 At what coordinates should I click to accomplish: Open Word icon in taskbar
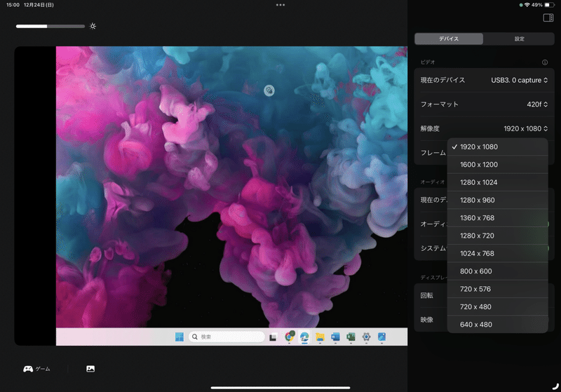[x=335, y=337]
